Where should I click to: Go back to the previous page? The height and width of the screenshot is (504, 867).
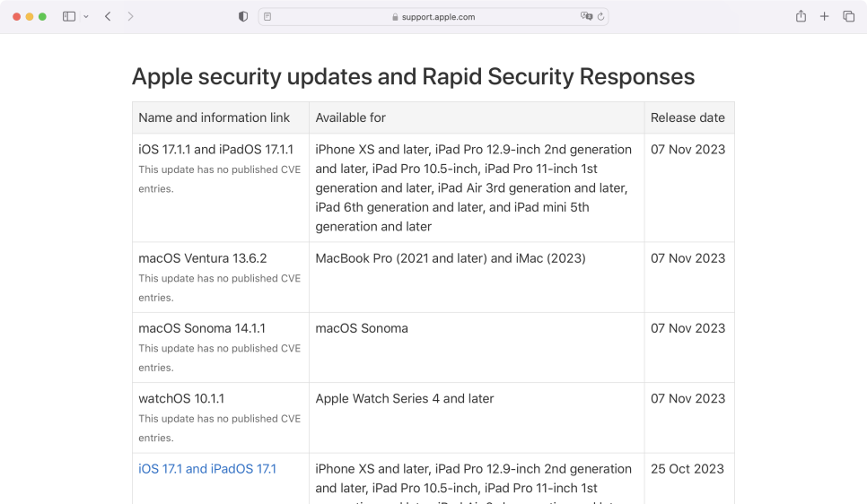(108, 16)
